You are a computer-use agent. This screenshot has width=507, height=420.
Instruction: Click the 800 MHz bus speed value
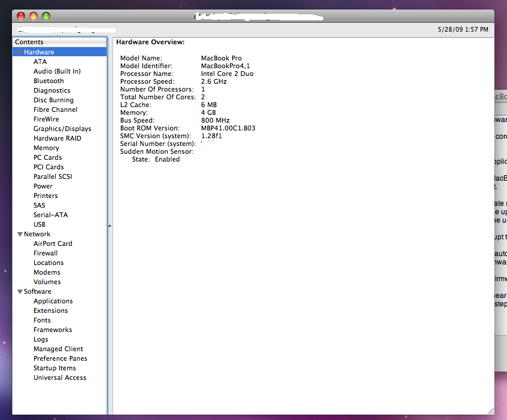pyautogui.click(x=215, y=120)
